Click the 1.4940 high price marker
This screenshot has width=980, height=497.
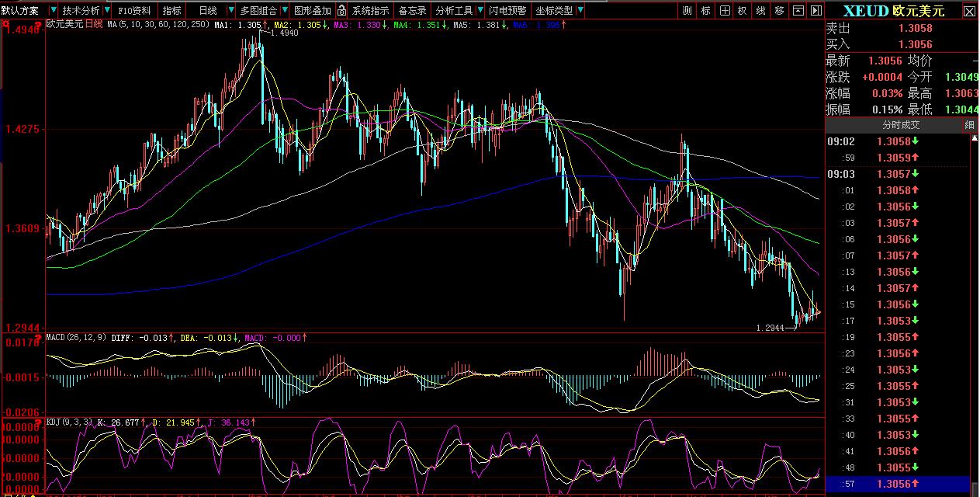[x=283, y=34]
